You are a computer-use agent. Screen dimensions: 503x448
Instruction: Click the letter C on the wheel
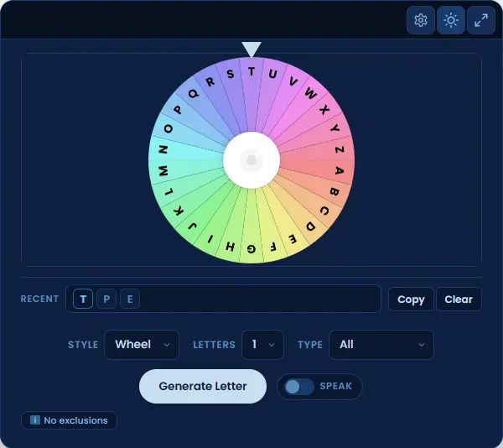pos(324,211)
